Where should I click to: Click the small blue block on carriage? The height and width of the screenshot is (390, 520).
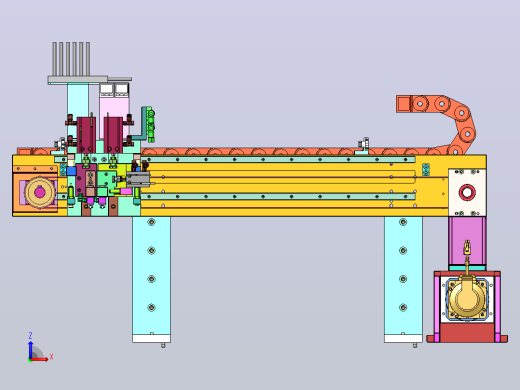coord(72,171)
